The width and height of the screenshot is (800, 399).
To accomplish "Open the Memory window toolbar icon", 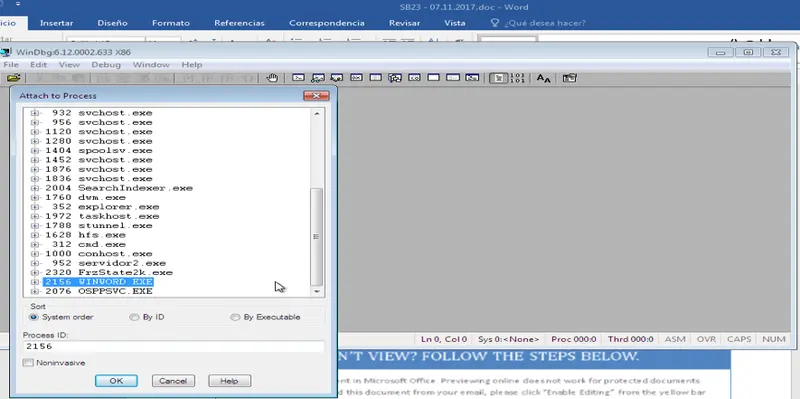I will [x=376, y=78].
